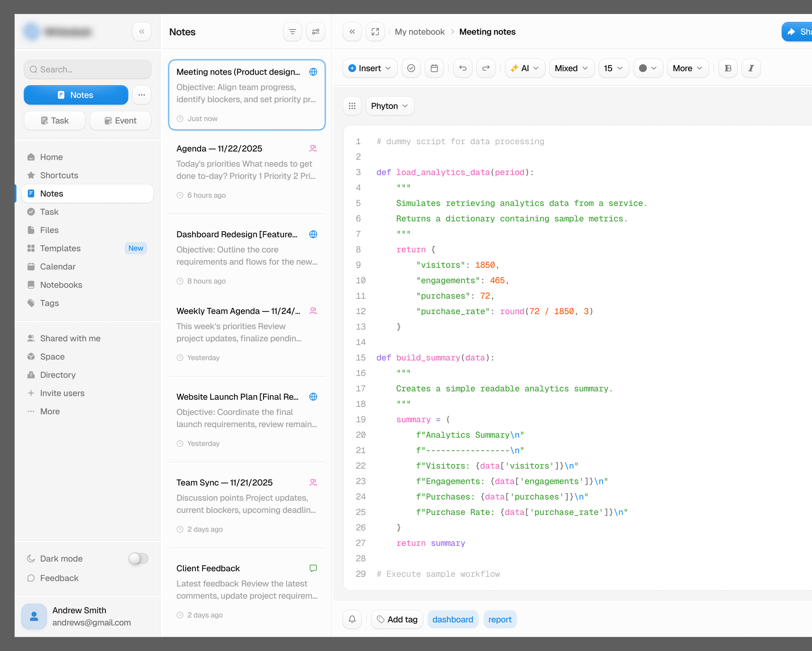Click the calendar icon in editor toolbar
Screen dimensions: 812x651
(x=434, y=68)
